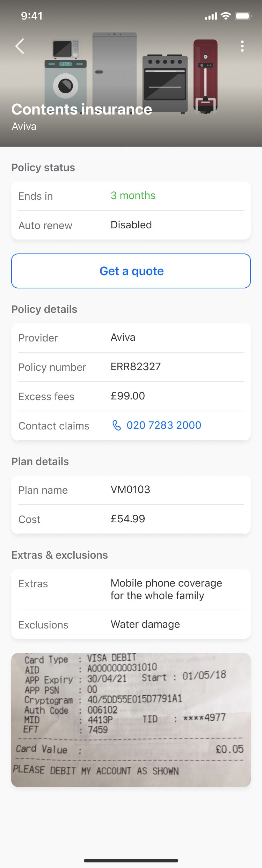Tap the Contents insurance header title
The image size is (262, 868).
tap(82, 109)
